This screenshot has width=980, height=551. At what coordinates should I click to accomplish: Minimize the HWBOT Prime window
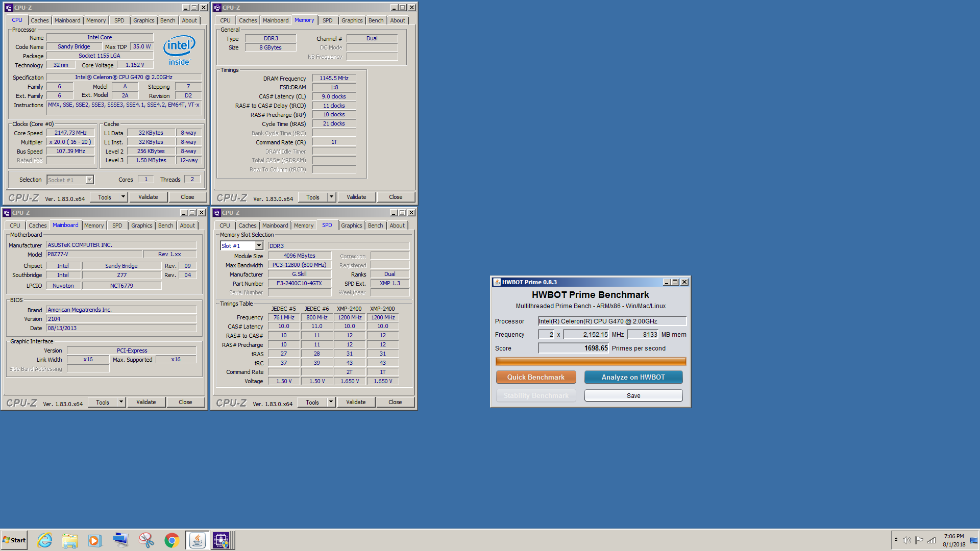(x=667, y=282)
